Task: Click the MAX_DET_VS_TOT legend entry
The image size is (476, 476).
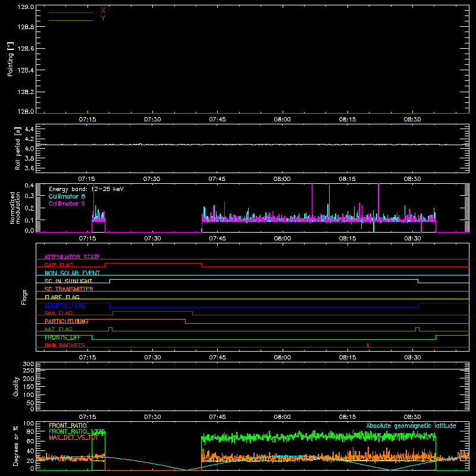Action: pos(74,437)
